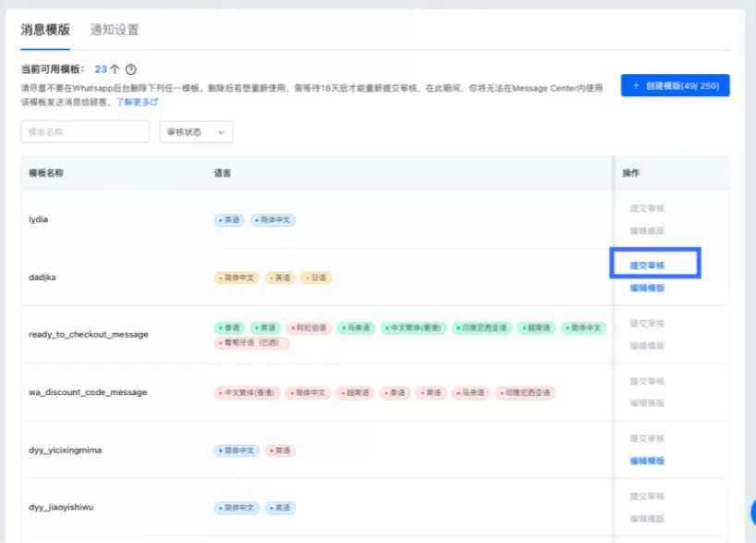
Task: Click the 葡萄牙语（巴西）language tag
Action: [x=251, y=342]
